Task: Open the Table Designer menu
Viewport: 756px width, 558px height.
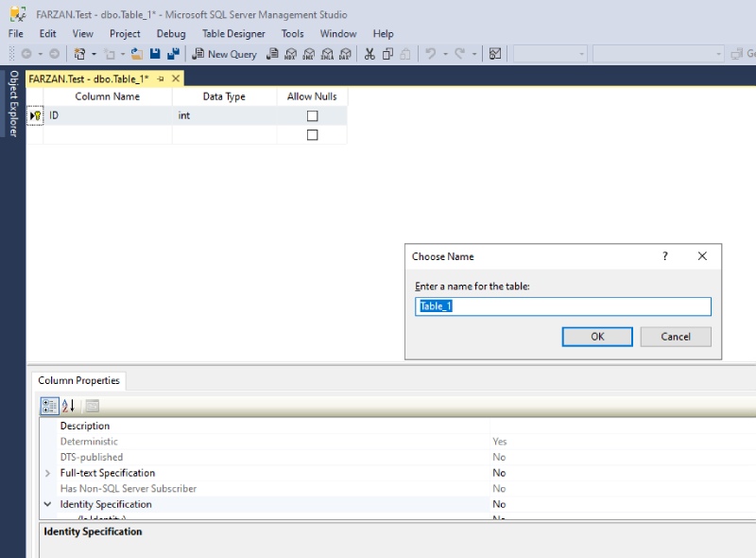Action: tap(233, 33)
